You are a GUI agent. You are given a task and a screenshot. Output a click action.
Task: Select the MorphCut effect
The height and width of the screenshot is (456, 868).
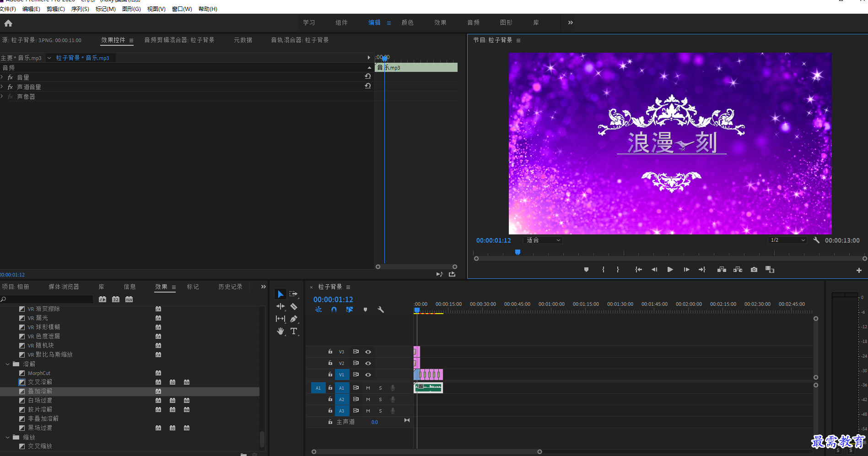39,373
